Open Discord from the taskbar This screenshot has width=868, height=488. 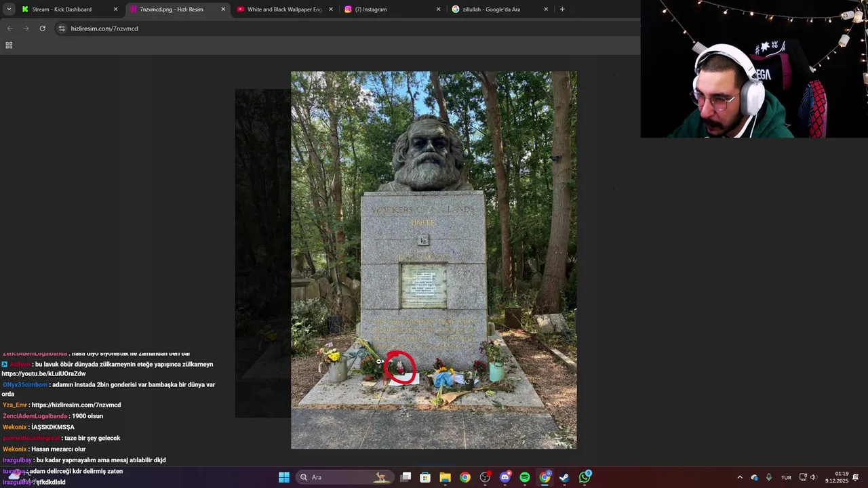coord(505,477)
